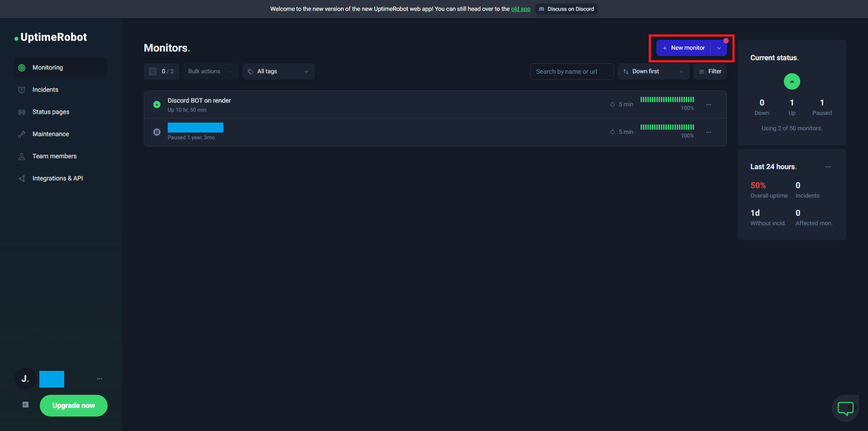This screenshot has width=868, height=431.
Task: Click the 1d Without incid. value
Action: (755, 213)
